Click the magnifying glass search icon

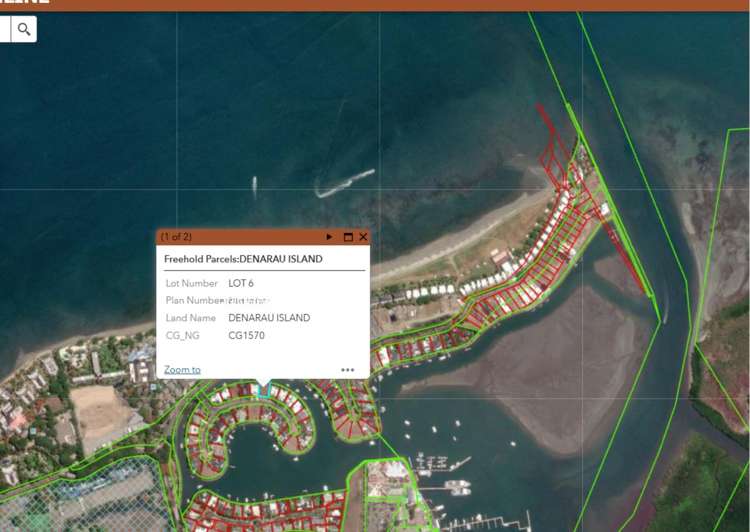click(24, 29)
